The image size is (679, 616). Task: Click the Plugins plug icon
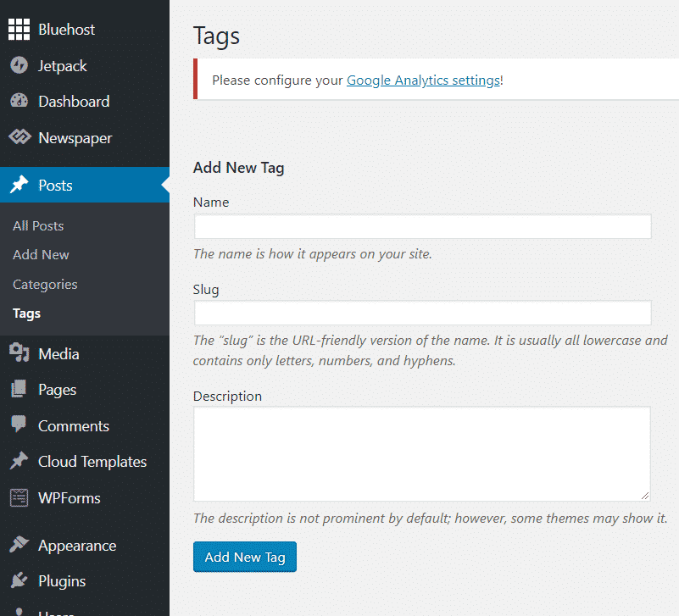coord(19,580)
